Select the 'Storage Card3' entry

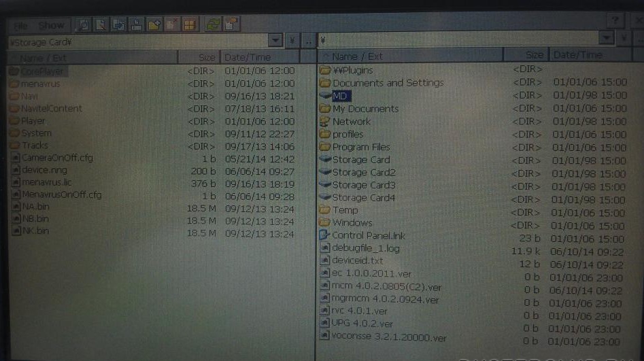(x=363, y=185)
